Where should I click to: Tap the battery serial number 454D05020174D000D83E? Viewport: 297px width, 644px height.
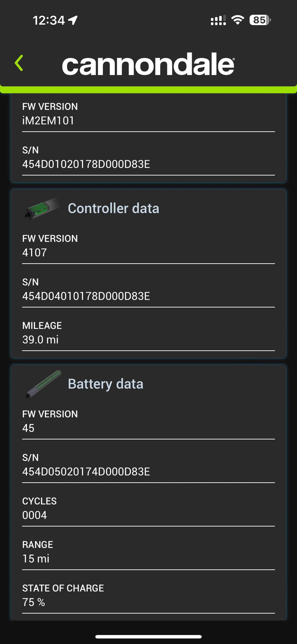coord(86,472)
